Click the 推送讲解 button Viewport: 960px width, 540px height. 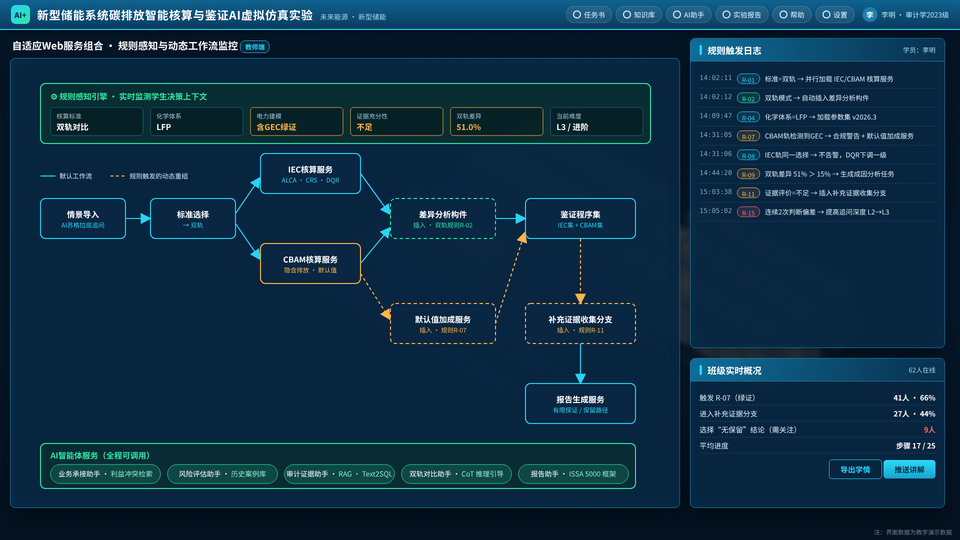click(909, 470)
